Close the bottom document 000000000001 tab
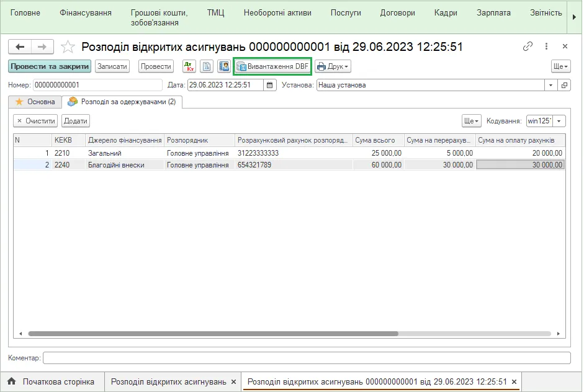This screenshot has width=584, height=392. [514, 382]
